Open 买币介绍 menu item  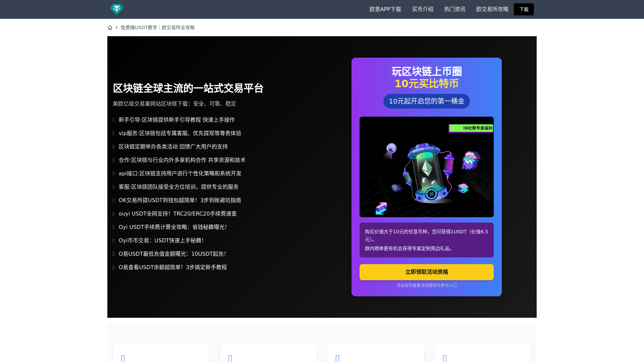[423, 9]
